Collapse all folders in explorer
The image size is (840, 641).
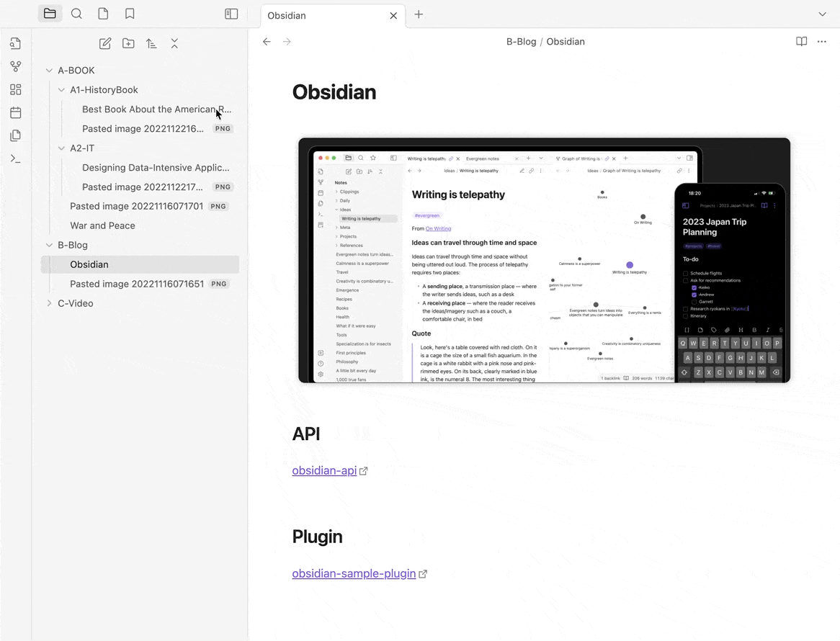pos(174,44)
